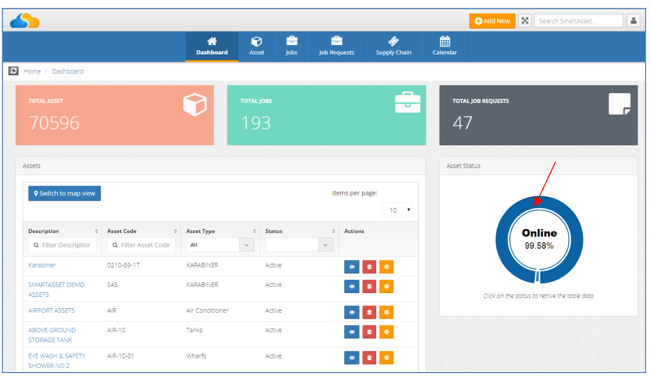Click Switch to map view button
This screenshot has width=651, height=377.
64,193
